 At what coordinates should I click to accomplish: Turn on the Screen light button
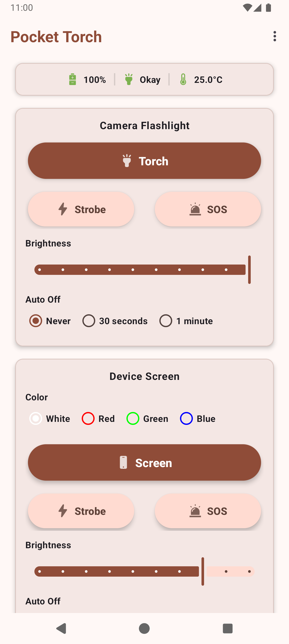pos(144,463)
